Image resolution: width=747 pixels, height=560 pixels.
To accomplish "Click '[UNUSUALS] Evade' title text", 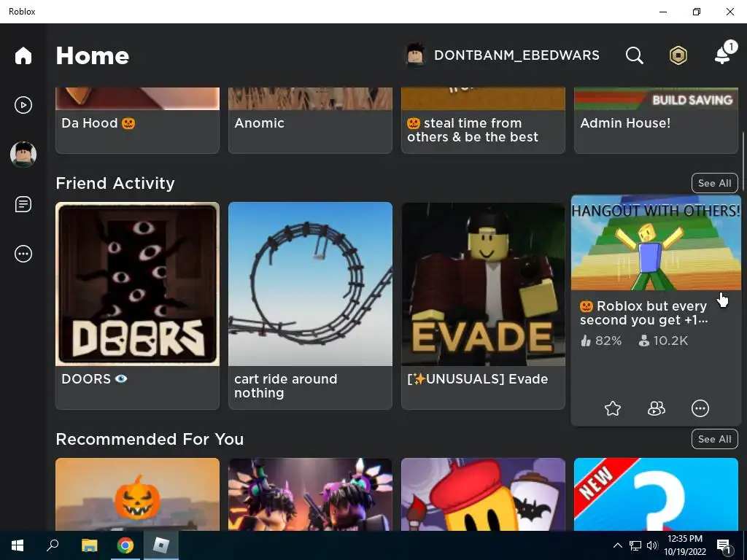I will point(477,379).
